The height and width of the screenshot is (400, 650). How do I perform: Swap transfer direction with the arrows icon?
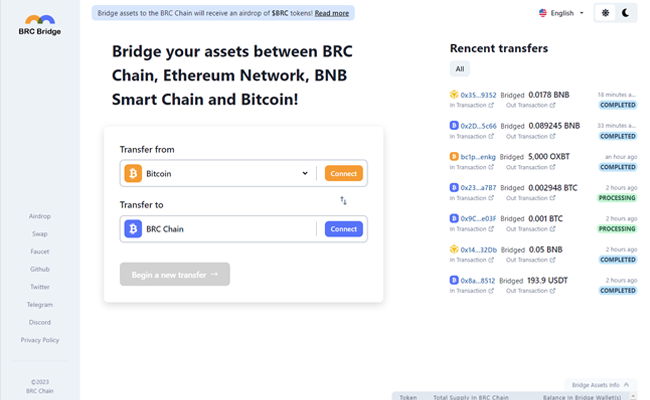pos(343,201)
